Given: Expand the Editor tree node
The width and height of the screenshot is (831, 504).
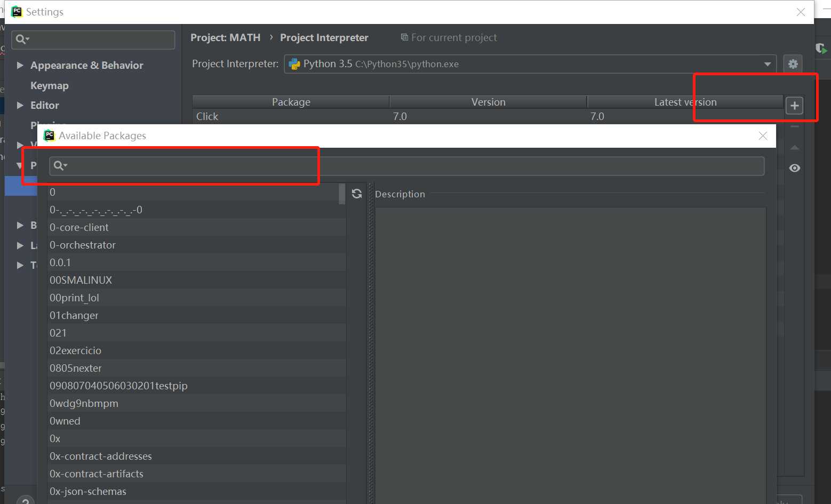Looking at the screenshot, I should (20, 105).
